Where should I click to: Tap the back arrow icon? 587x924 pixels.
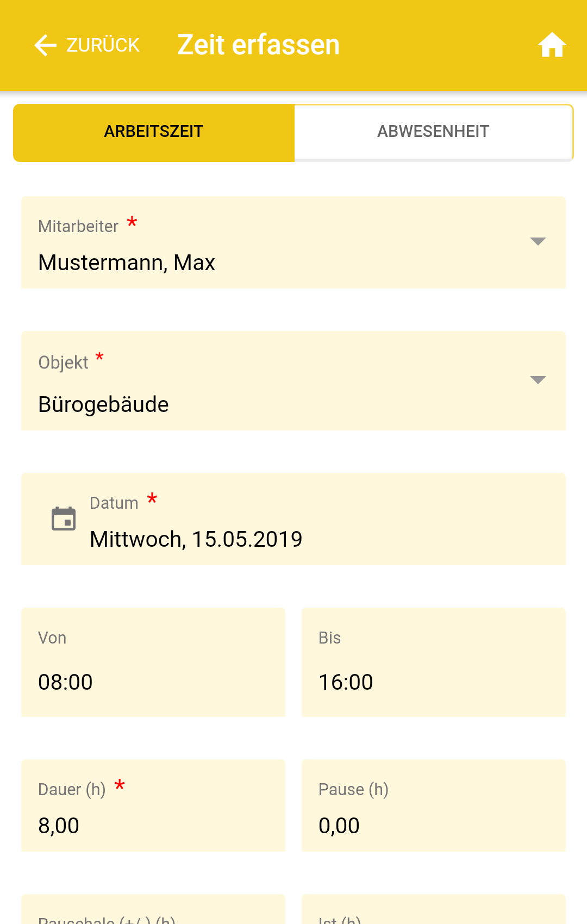pos(46,45)
